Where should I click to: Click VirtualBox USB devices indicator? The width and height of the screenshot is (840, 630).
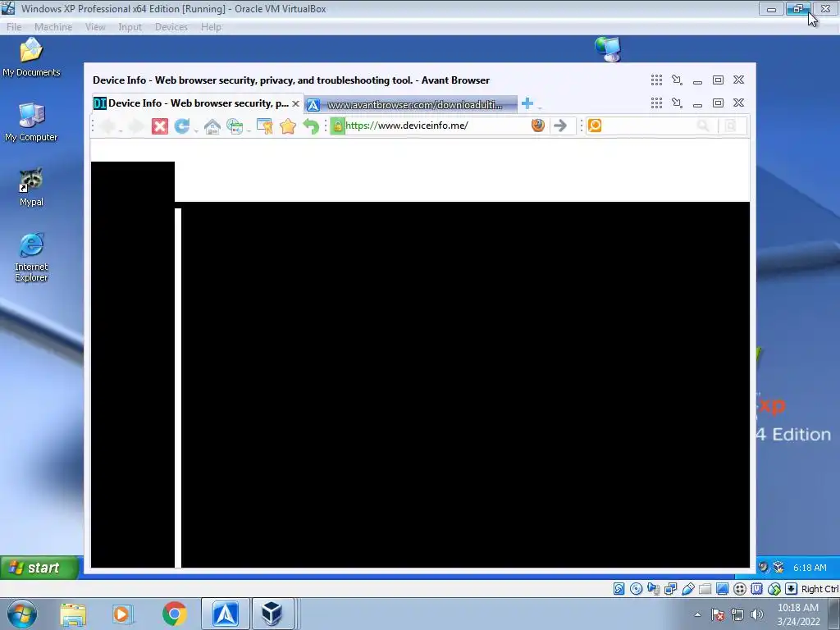click(688, 589)
